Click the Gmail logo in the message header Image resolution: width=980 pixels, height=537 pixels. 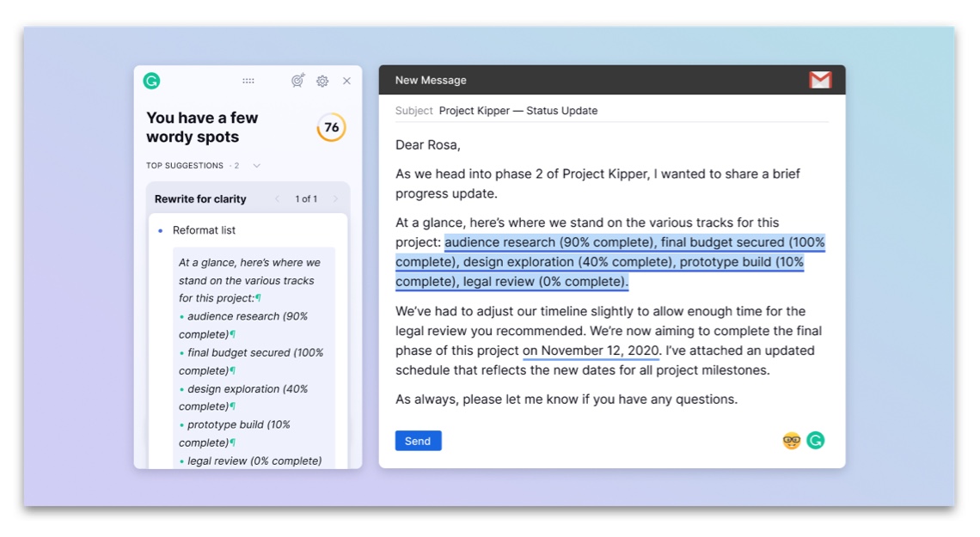820,80
